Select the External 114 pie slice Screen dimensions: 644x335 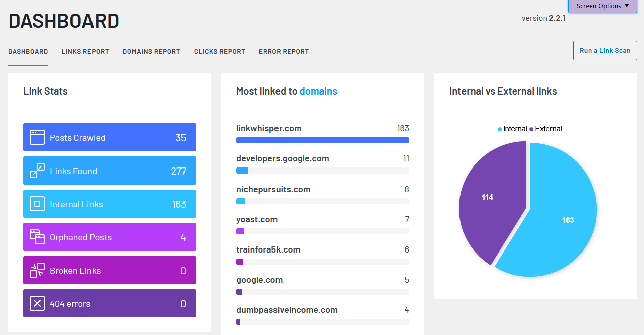[487, 197]
